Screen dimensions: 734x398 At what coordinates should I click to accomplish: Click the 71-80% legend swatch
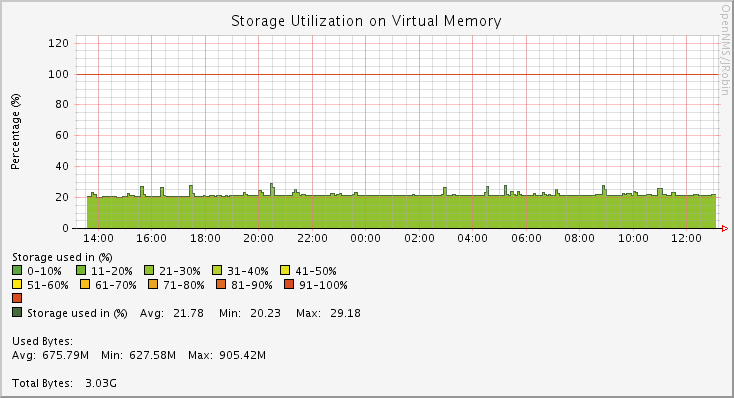[x=153, y=284]
